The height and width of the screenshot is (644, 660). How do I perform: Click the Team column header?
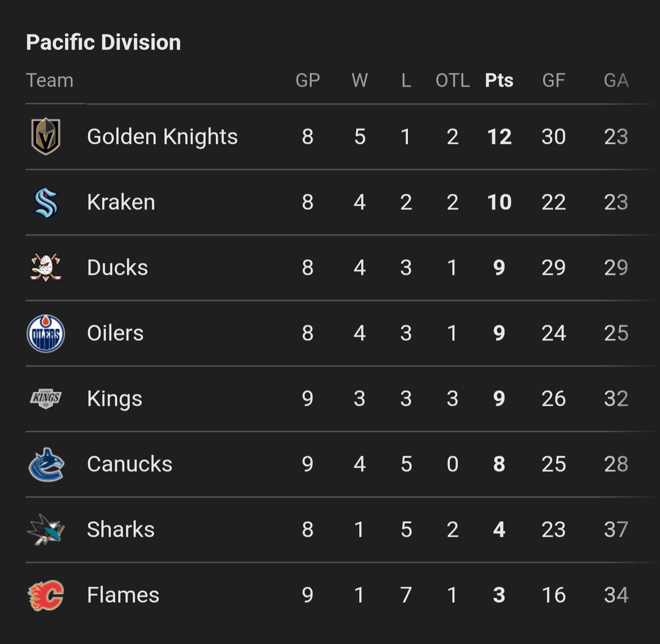[49, 81]
